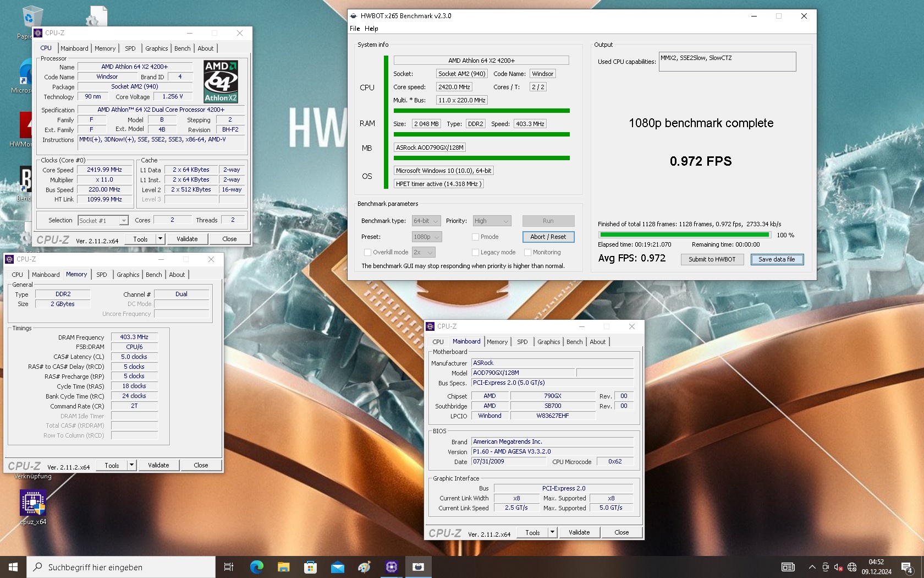Open the Priority High dropdown

(x=492, y=221)
